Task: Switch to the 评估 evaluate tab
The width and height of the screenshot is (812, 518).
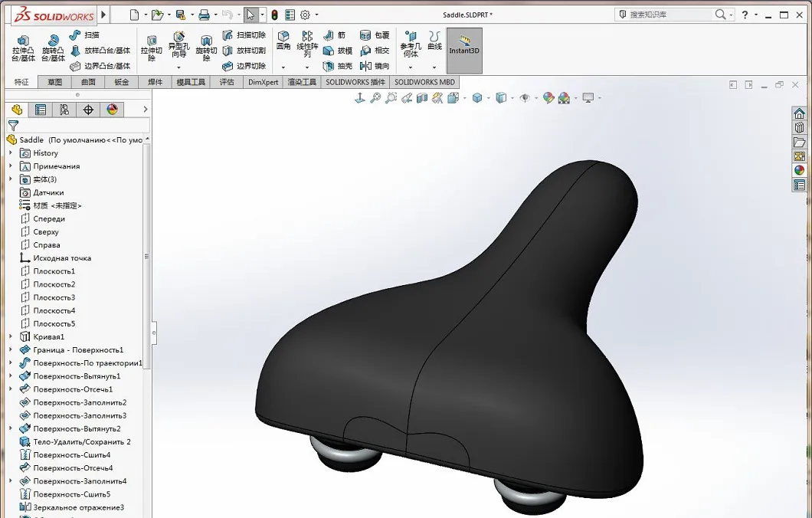Action: [x=227, y=82]
